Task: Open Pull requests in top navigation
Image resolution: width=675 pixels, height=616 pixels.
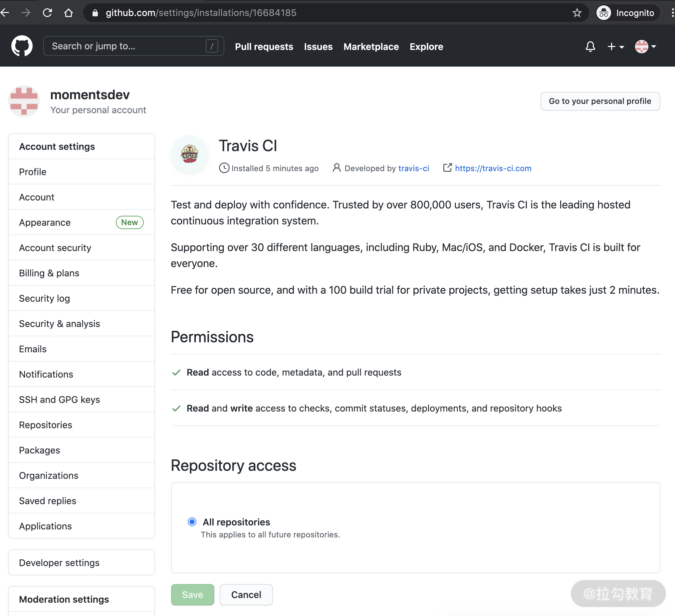Action: point(264,47)
